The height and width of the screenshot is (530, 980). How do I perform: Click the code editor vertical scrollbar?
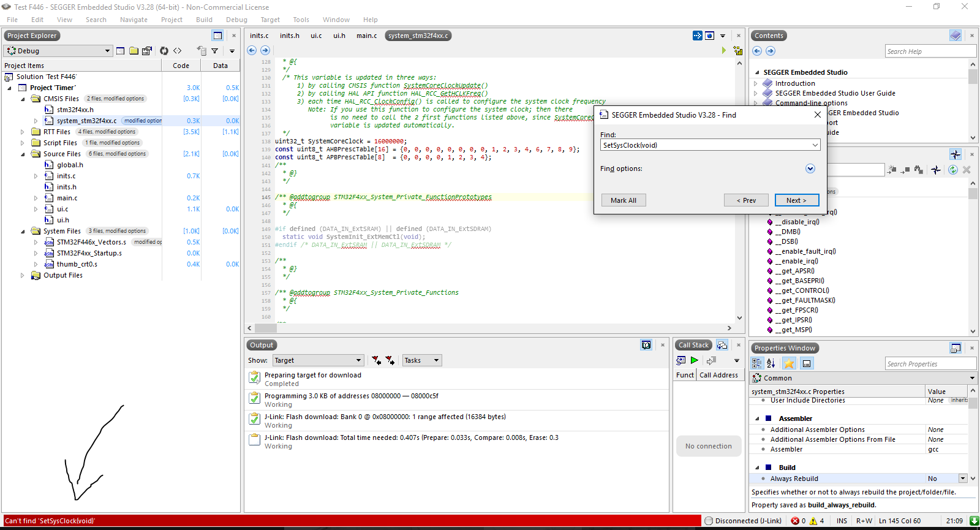point(739,190)
